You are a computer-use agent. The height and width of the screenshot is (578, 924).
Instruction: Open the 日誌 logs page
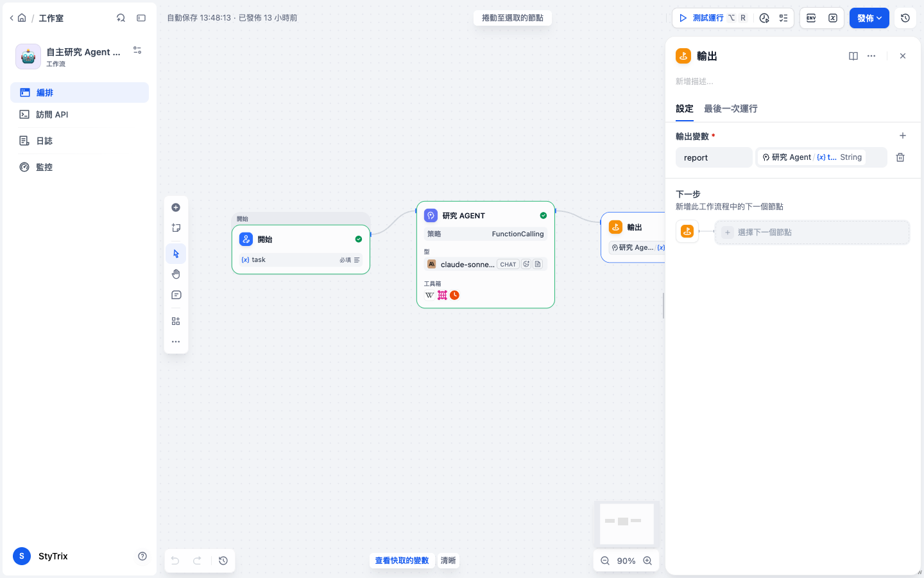tap(80, 141)
